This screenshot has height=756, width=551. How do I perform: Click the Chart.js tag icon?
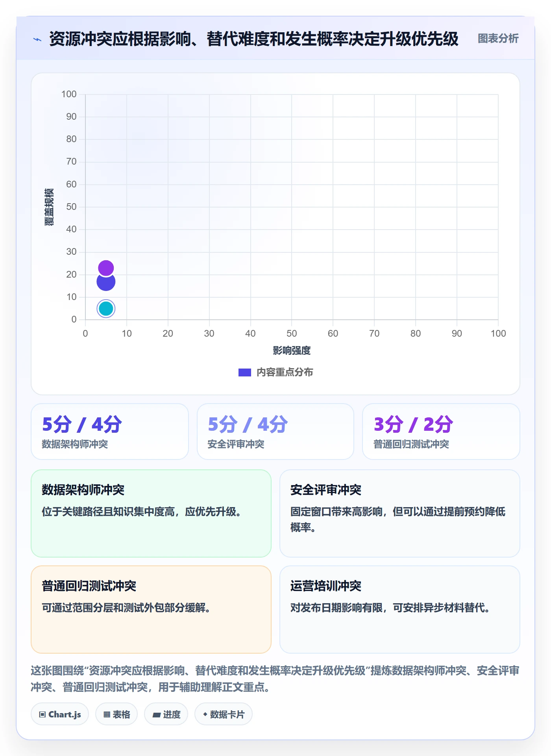point(43,715)
